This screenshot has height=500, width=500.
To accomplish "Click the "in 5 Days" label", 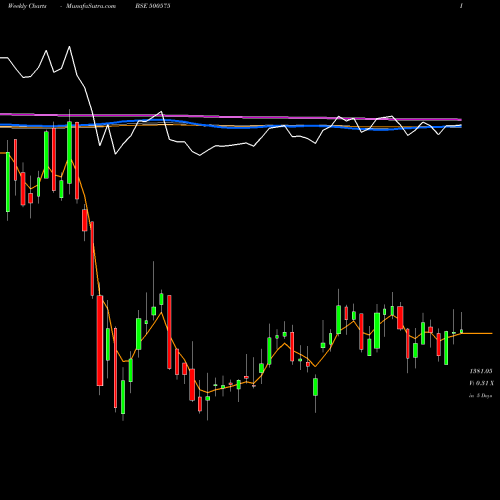I will (480, 396).
